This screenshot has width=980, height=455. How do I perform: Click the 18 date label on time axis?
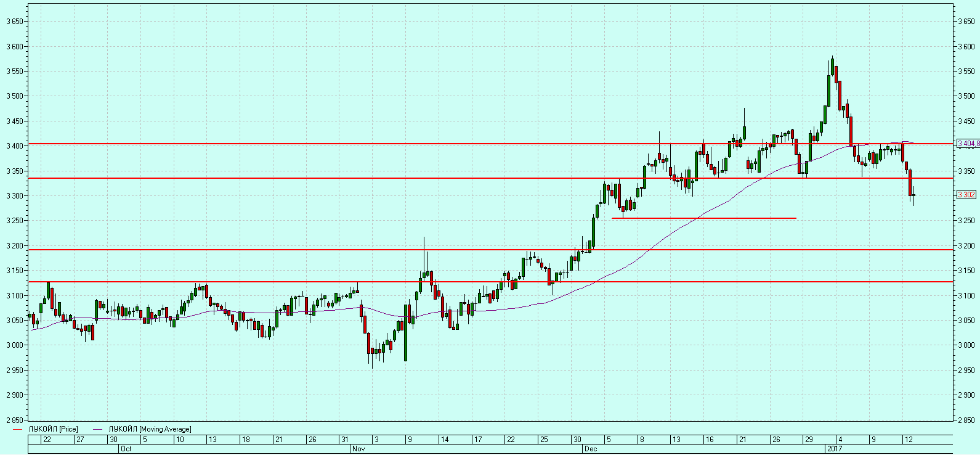pyautogui.click(x=245, y=440)
